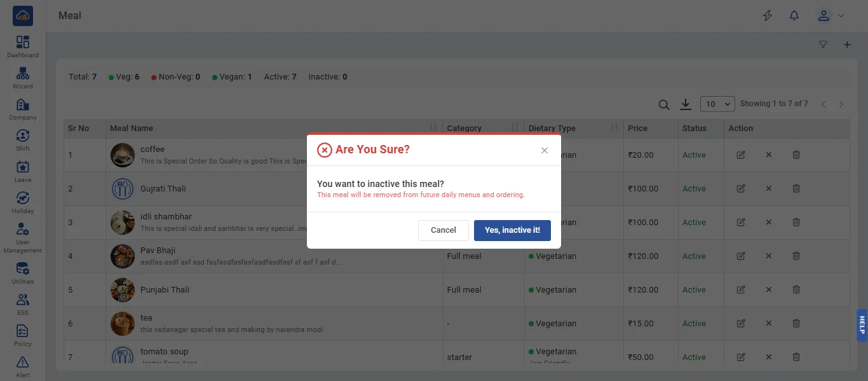Open the Dashboard sidebar icon

23,47
